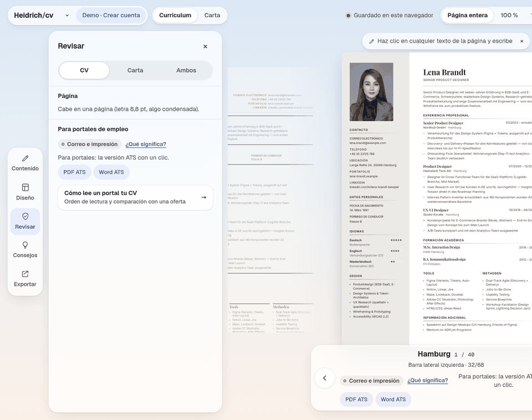
Task: Click 'Lange Reihe 24, 20099 Hamburg' address
Action: coord(373,165)
